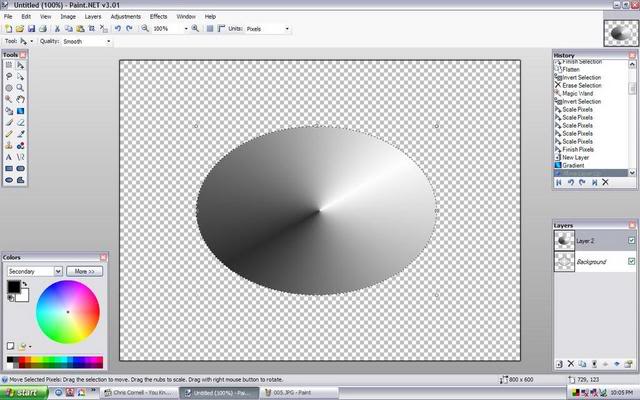
Task: Toggle the rulers toolbar icon
Action: 221,29
